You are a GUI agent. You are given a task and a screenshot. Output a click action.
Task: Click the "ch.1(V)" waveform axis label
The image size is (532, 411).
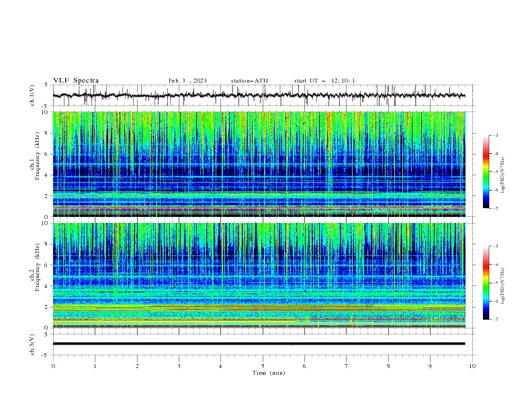point(32,95)
